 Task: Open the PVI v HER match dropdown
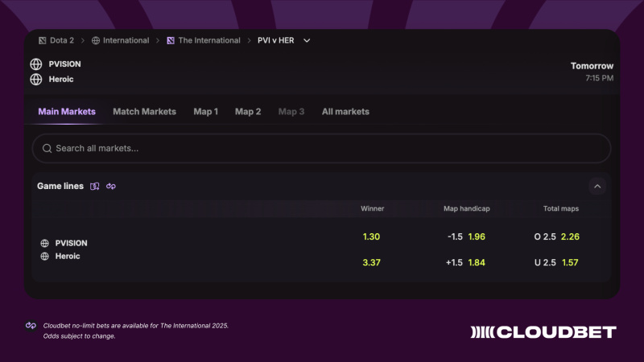307,40
